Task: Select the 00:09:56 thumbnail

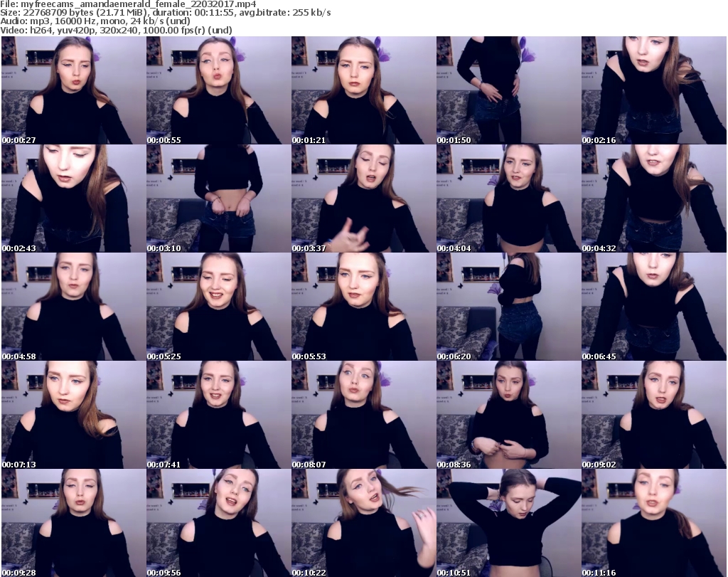Action: [x=219, y=523]
